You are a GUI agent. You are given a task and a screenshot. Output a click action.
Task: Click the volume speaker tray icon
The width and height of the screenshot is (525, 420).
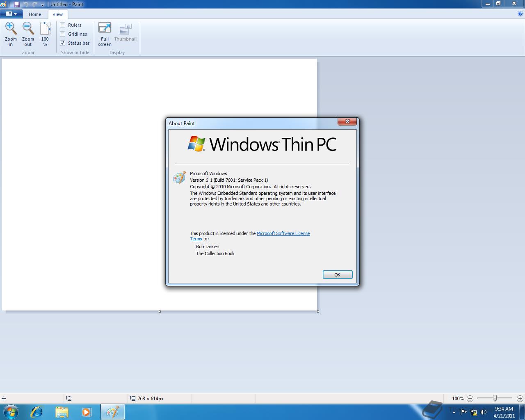484,412
